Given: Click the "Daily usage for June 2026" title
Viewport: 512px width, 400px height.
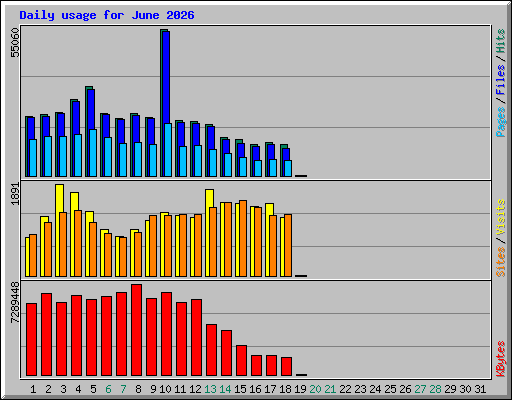Looking at the screenshot, I should tap(107, 15).
